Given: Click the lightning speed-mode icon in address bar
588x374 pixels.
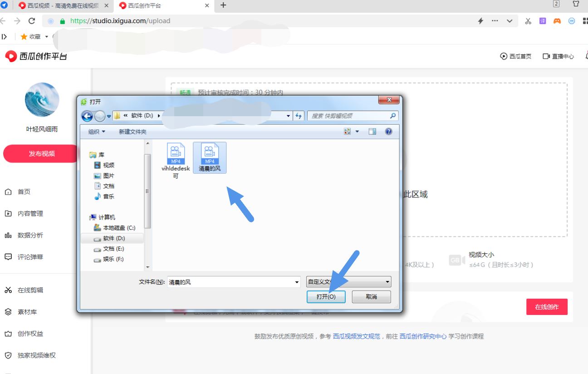Looking at the screenshot, I should tap(481, 21).
